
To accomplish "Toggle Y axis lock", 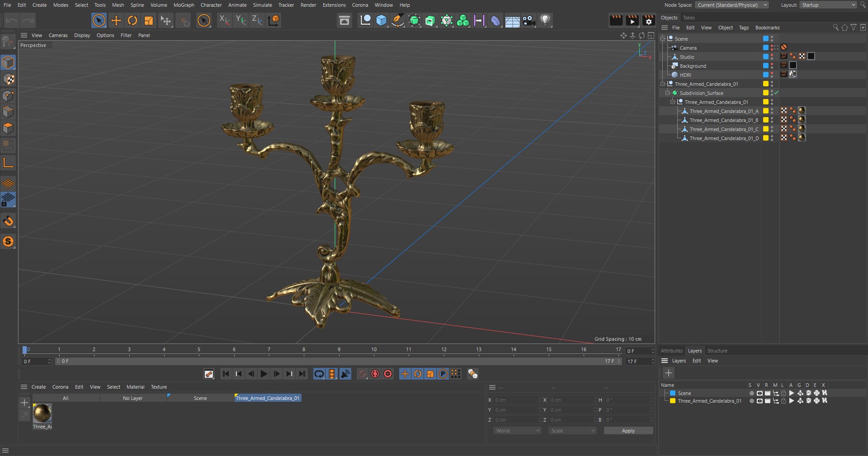I will pyautogui.click(x=241, y=20).
